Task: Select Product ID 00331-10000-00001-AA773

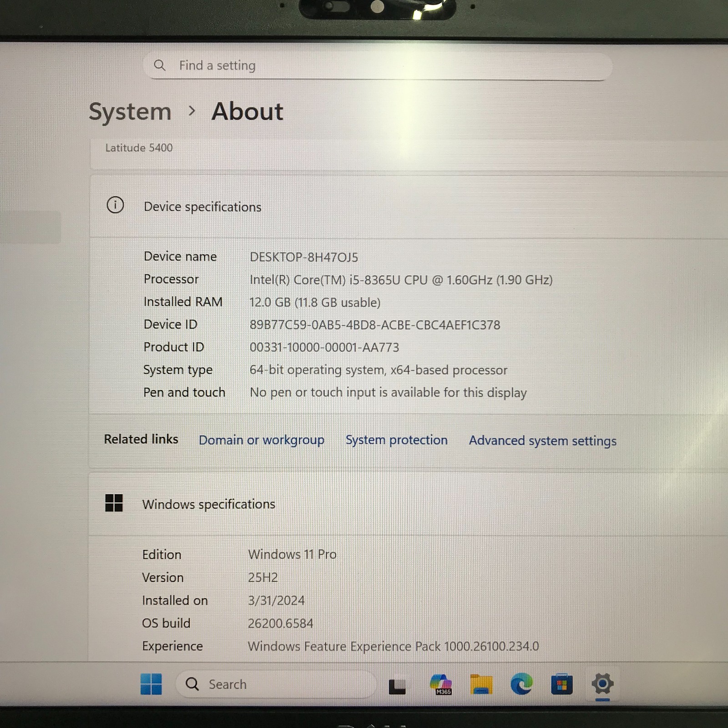Action: [324, 348]
